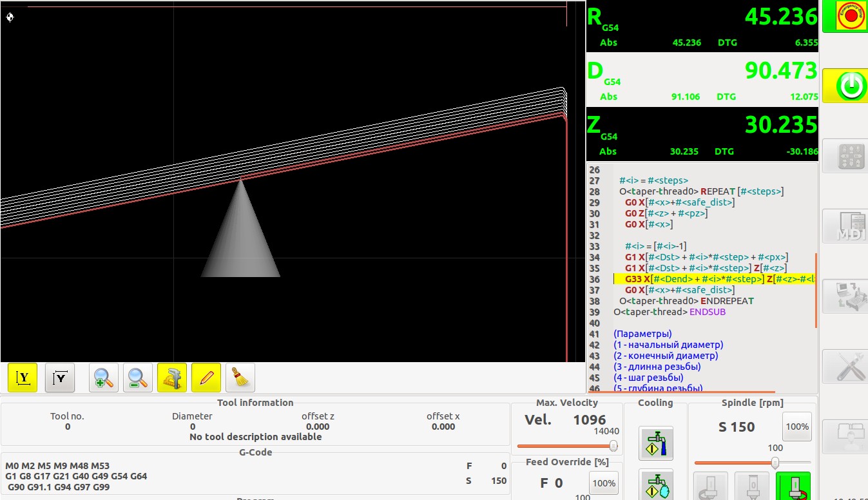868x500 pixels.
Task: Select the ENDREPEAT line 38
Action: (686, 301)
